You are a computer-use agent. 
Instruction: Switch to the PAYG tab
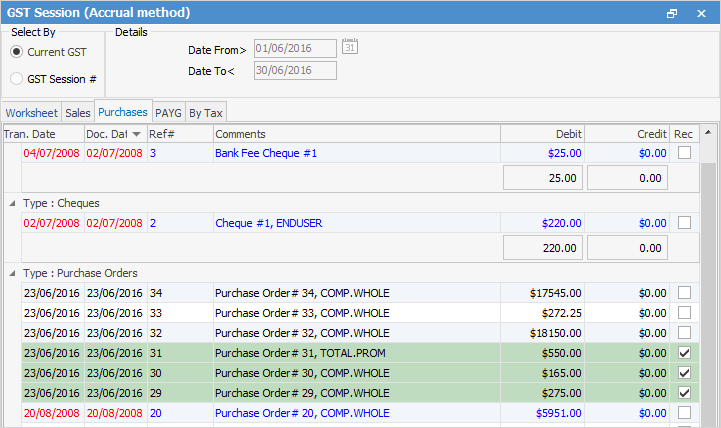pyautogui.click(x=168, y=113)
